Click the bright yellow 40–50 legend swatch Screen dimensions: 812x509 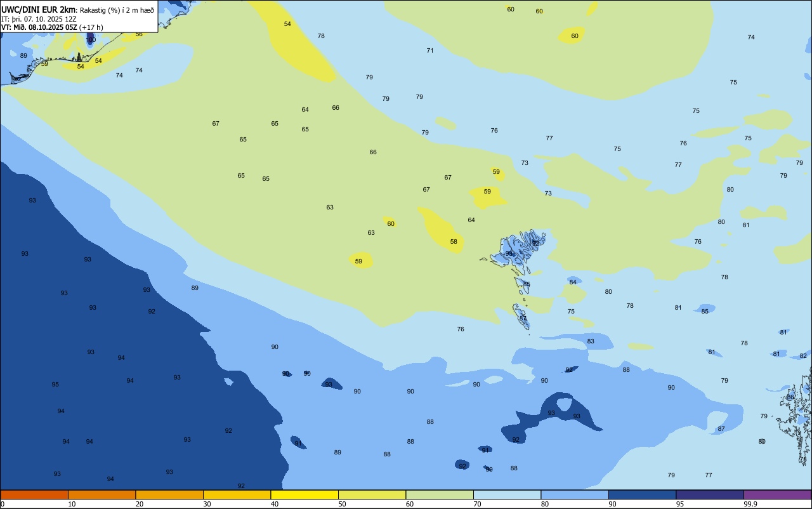[304, 494]
